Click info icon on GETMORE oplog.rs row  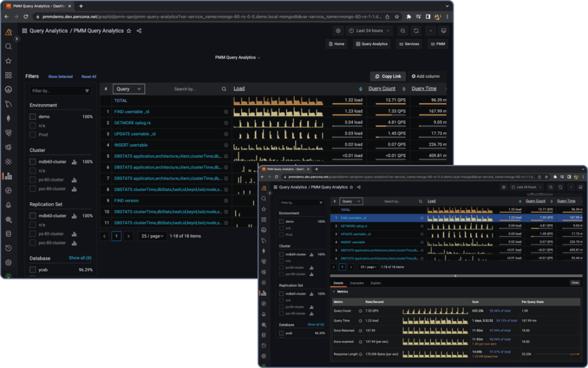[226, 123]
